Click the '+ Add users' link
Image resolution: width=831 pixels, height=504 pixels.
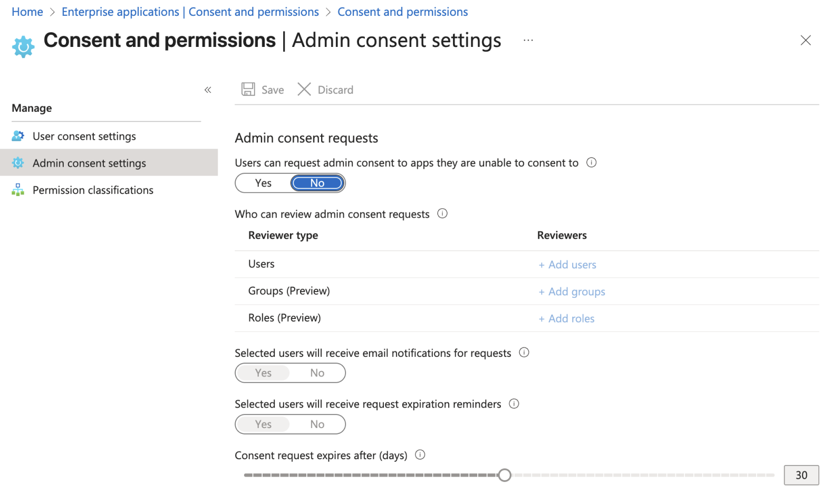[x=567, y=265]
